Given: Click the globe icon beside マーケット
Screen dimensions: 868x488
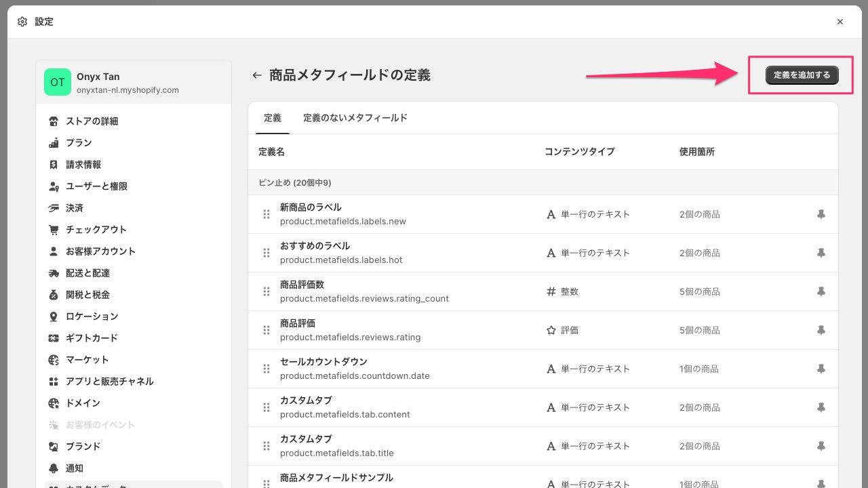Looking at the screenshot, I should (54, 360).
